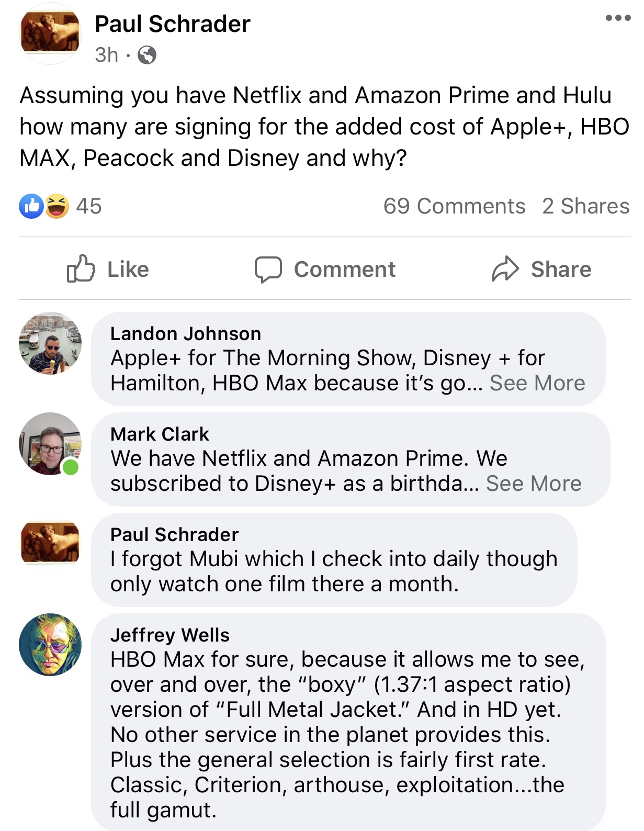Show the 45 reactions count details
Image resolution: width=644 pixels, height=831 pixels.
[89, 206]
